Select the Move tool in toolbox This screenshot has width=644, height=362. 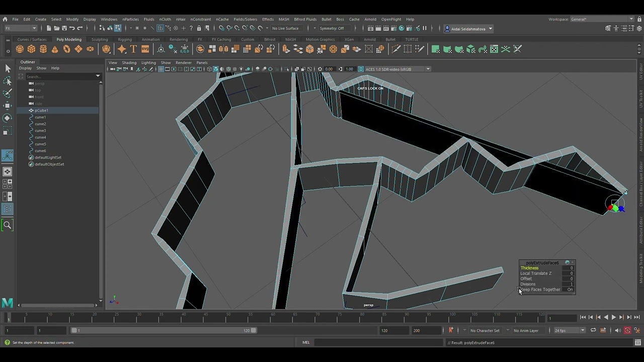coord(8,106)
